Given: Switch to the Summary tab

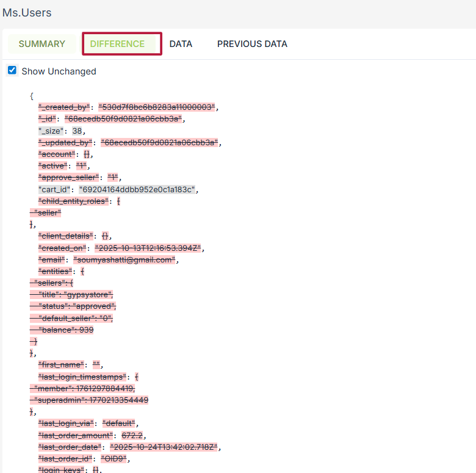Looking at the screenshot, I should coord(41,44).
